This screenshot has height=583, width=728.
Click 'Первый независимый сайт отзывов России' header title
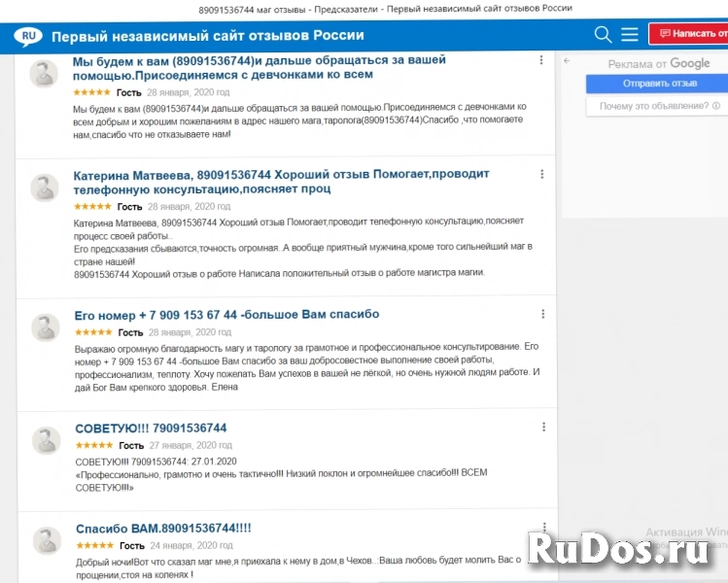point(207,36)
